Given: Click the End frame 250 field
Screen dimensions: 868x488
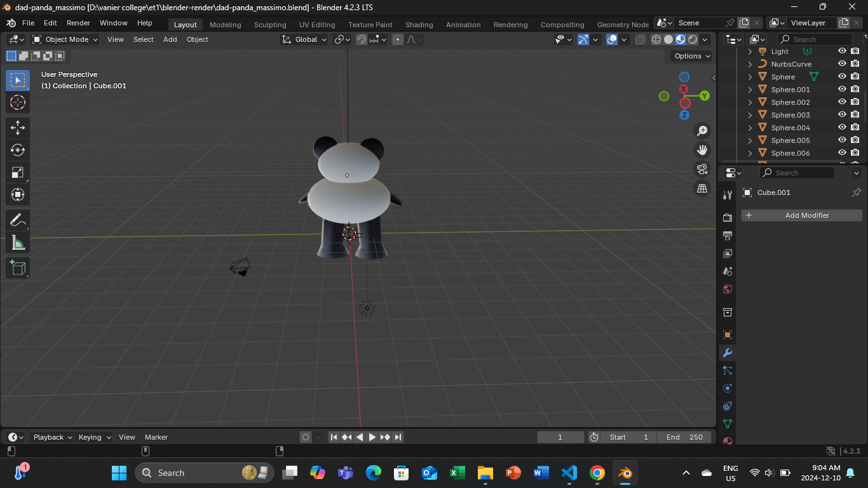Looking at the screenshot, I should pos(684,437).
